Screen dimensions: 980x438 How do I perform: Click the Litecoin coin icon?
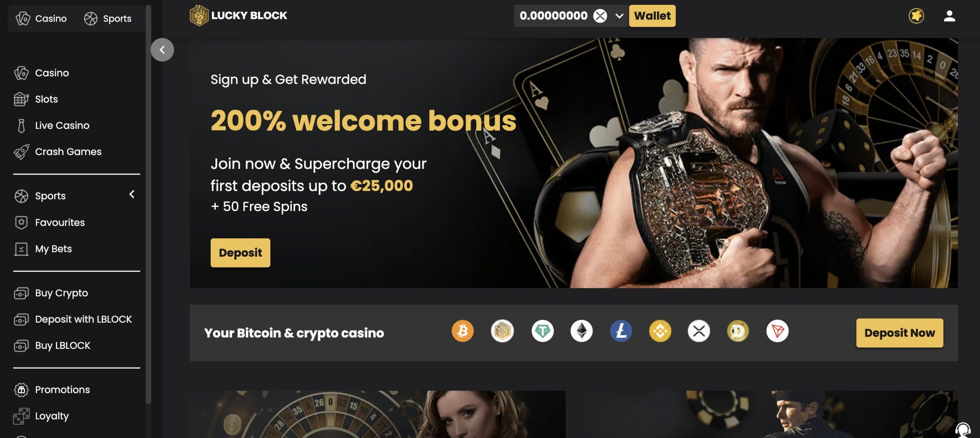pos(621,331)
